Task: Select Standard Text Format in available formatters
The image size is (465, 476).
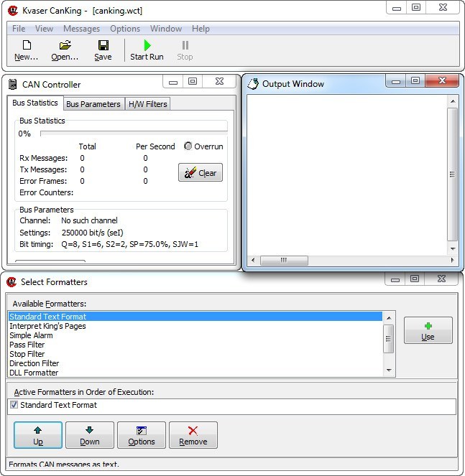Action: [x=195, y=317]
